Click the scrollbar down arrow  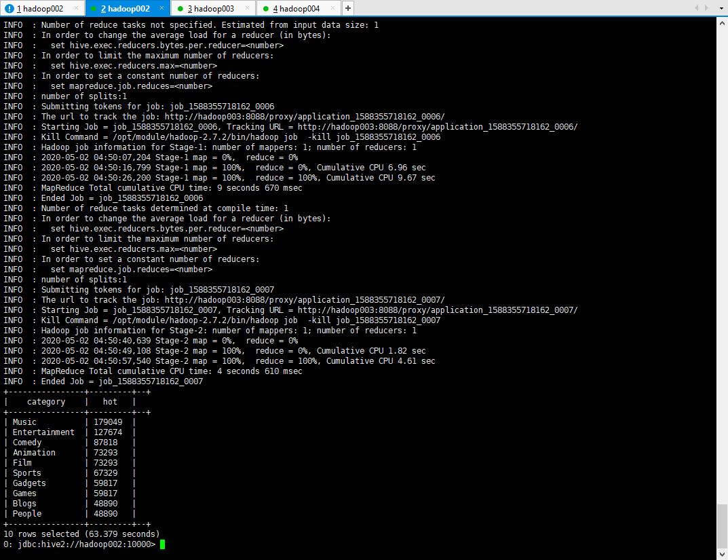point(722,554)
